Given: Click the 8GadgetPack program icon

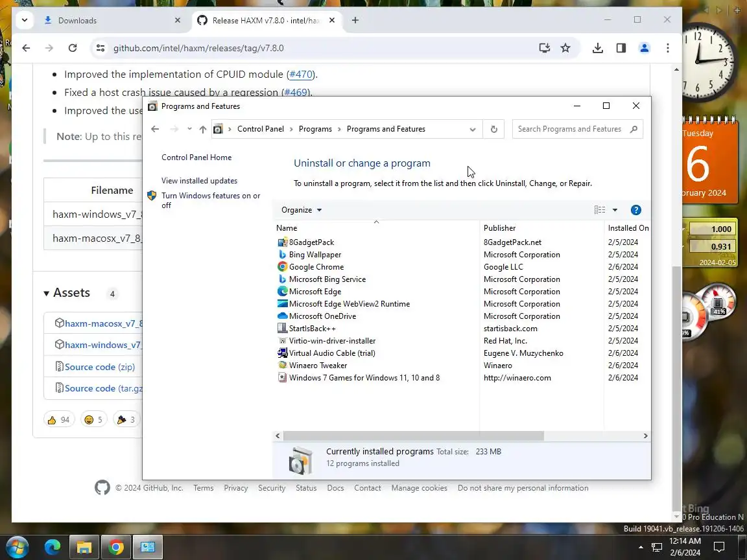Looking at the screenshot, I should (282, 242).
